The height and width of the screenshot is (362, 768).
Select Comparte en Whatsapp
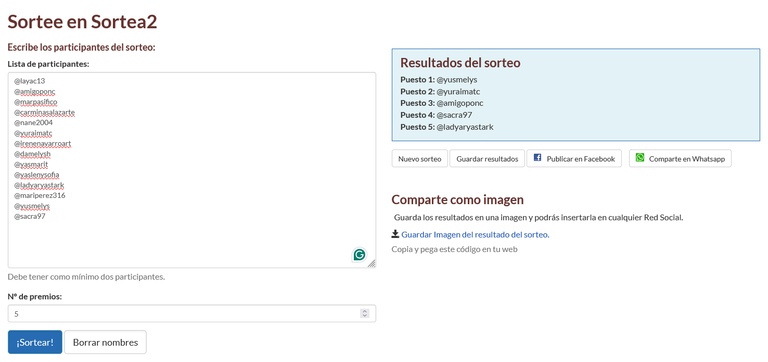click(x=680, y=159)
